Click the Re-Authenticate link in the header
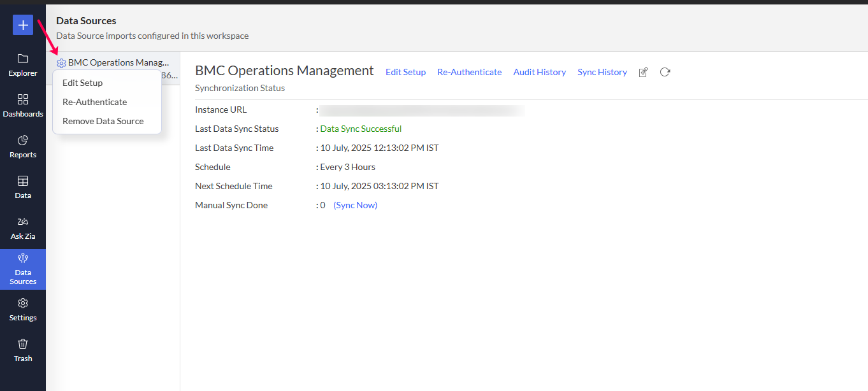The height and width of the screenshot is (391, 868). [469, 72]
